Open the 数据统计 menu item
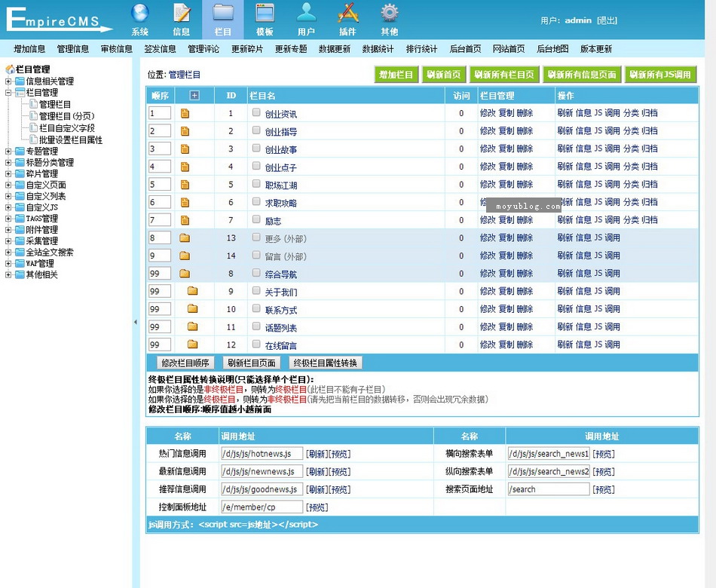The image size is (716, 588). click(x=378, y=49)
